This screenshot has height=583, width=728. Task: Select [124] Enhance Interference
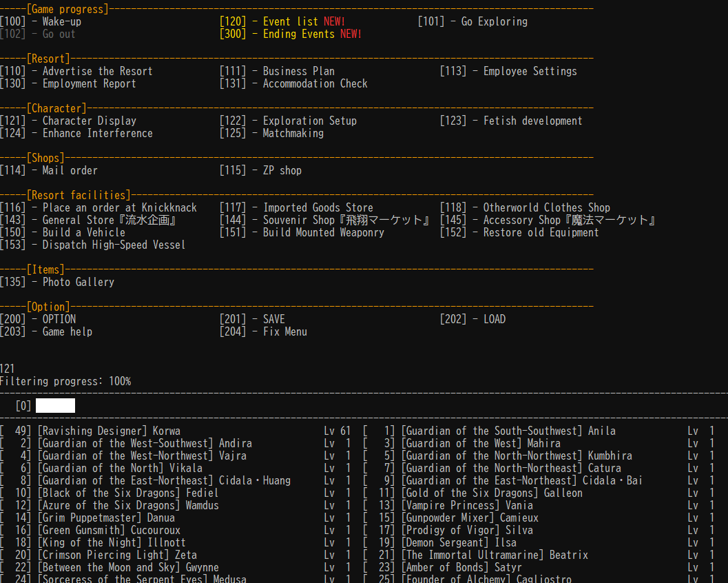tap(76, 133)
